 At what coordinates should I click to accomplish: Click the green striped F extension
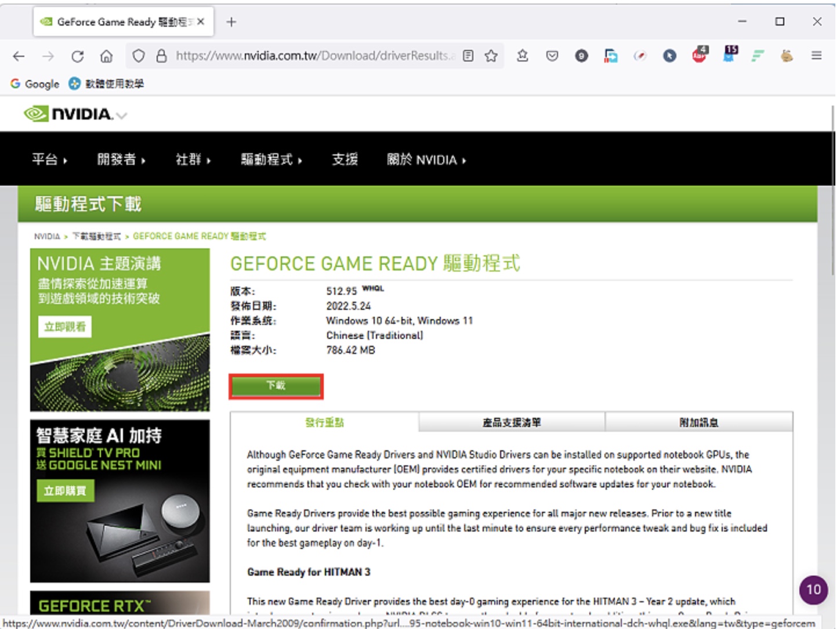point(758,56)
